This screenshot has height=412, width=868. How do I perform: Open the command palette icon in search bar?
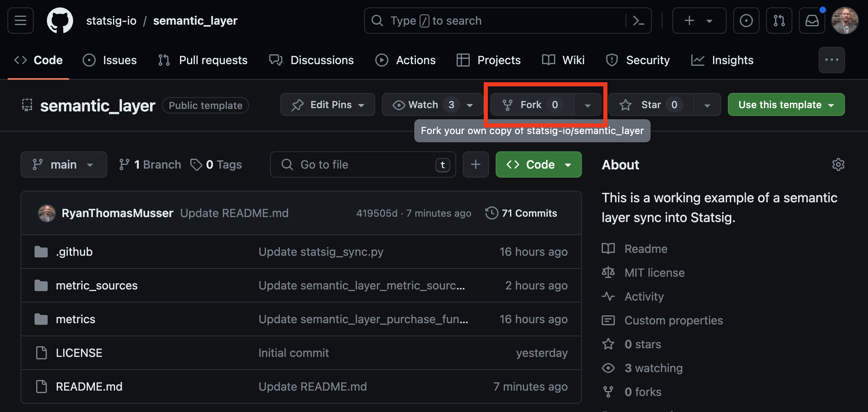point(638,21)
